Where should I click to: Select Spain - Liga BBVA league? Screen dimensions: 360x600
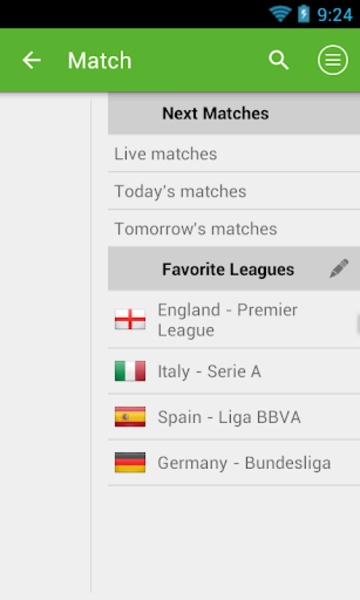tap(234, 417)
